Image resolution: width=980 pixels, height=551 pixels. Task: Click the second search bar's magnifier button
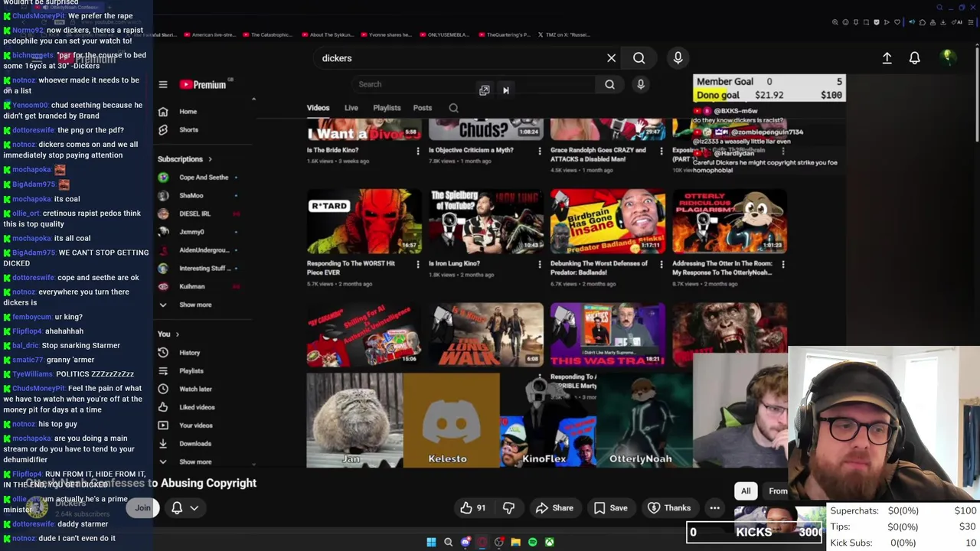coord(609,84)
